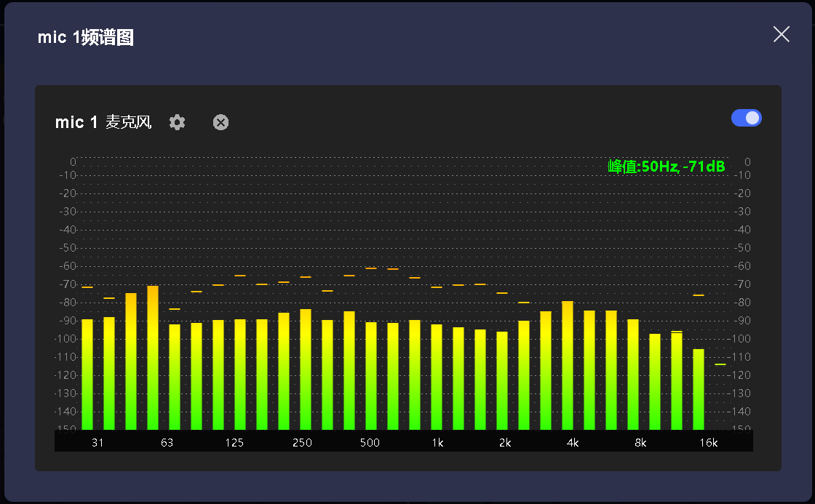Click the mic 1频谱图 dialog title
Screen dimensions: 815x504
[85, 38]
